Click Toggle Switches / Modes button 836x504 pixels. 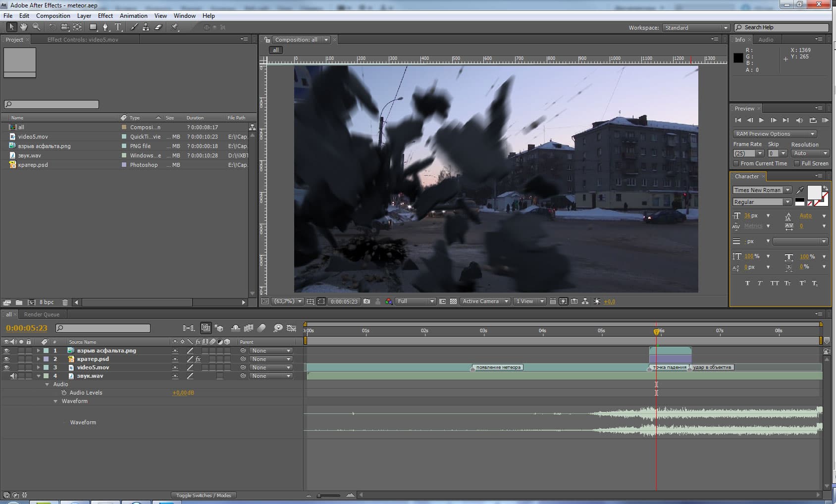click(204, 495)
